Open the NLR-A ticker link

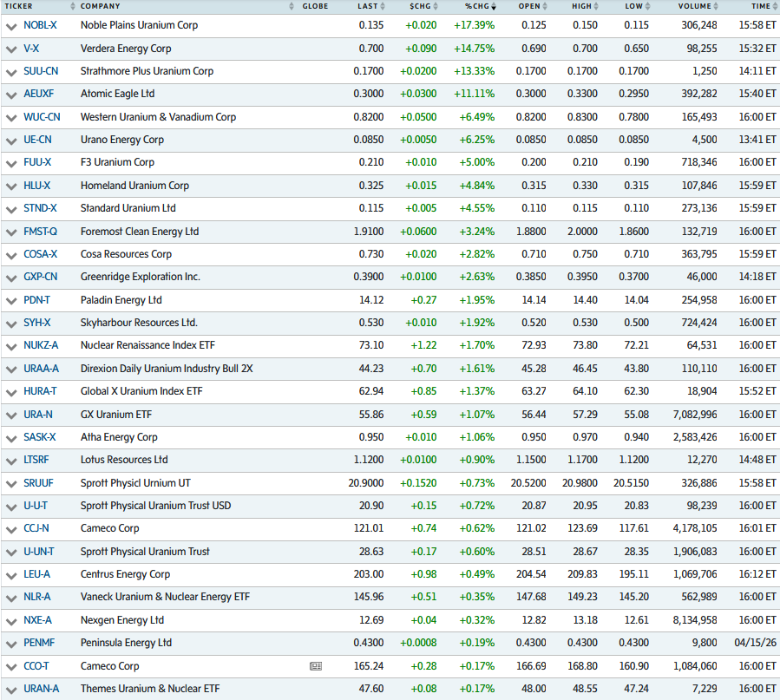point(36,597)
